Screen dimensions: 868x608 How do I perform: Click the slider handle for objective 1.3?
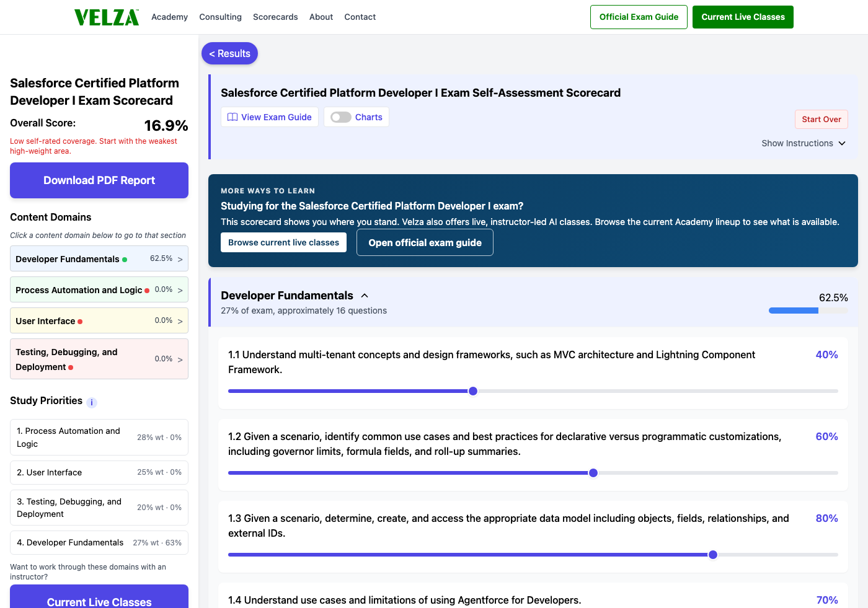(x=713, y=555)
